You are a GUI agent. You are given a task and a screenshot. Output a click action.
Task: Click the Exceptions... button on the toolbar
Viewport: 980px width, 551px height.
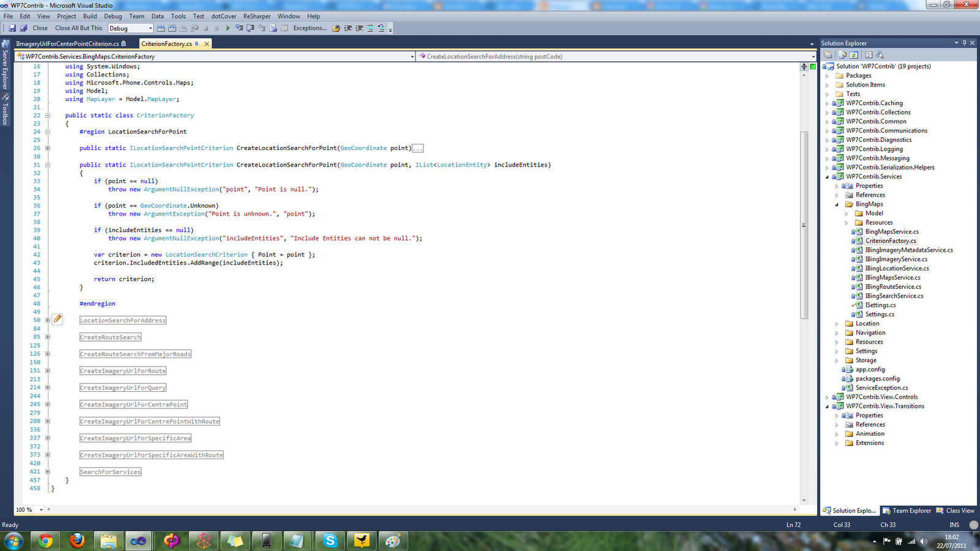tap(308, 28)
